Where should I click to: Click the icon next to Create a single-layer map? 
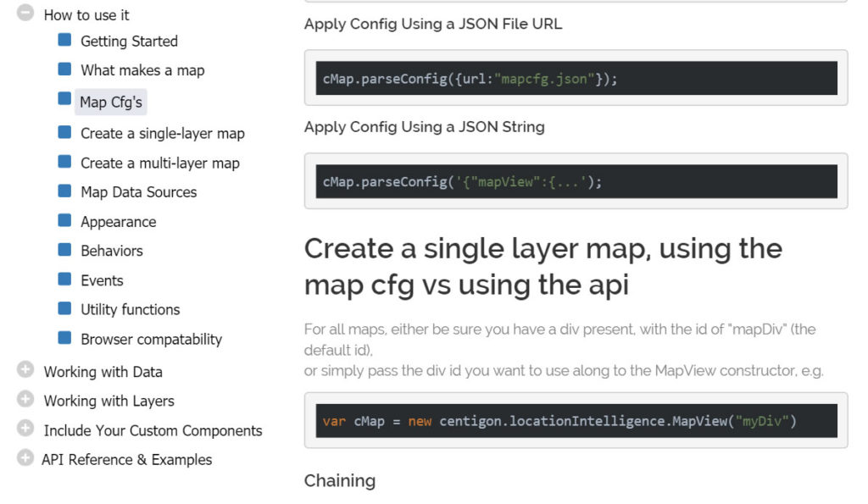(65, 133)
